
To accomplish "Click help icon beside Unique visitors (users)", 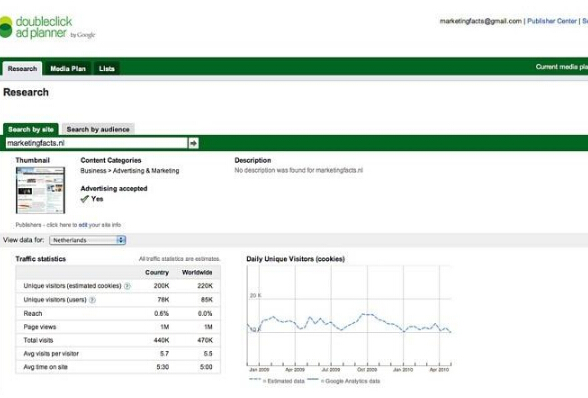I will (x=92, y=300).
